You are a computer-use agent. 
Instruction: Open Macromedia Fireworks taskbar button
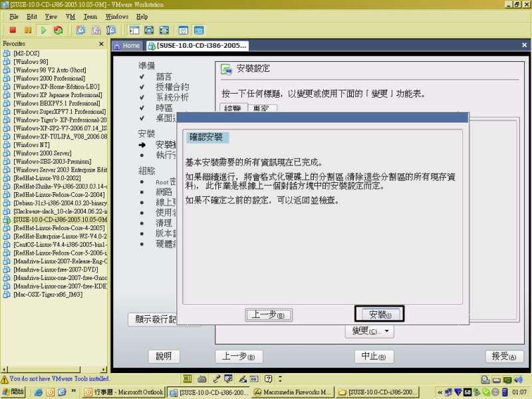tap(293, 392)
